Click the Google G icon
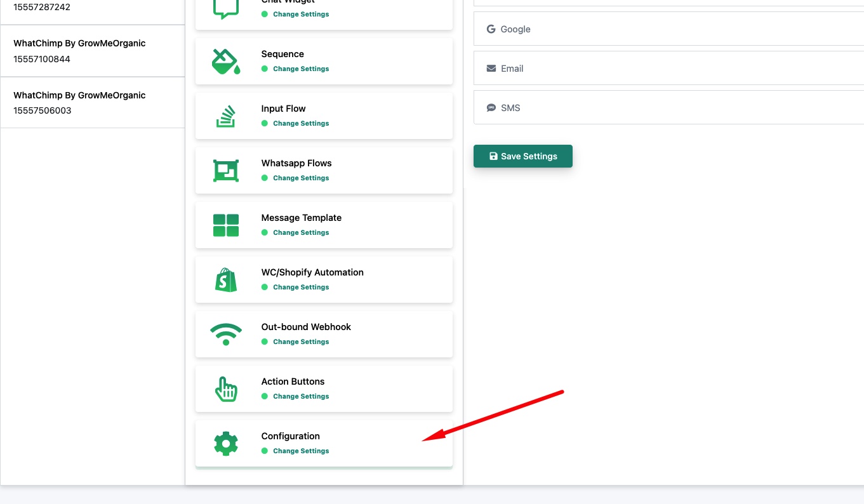 click(x=491, y=29)
